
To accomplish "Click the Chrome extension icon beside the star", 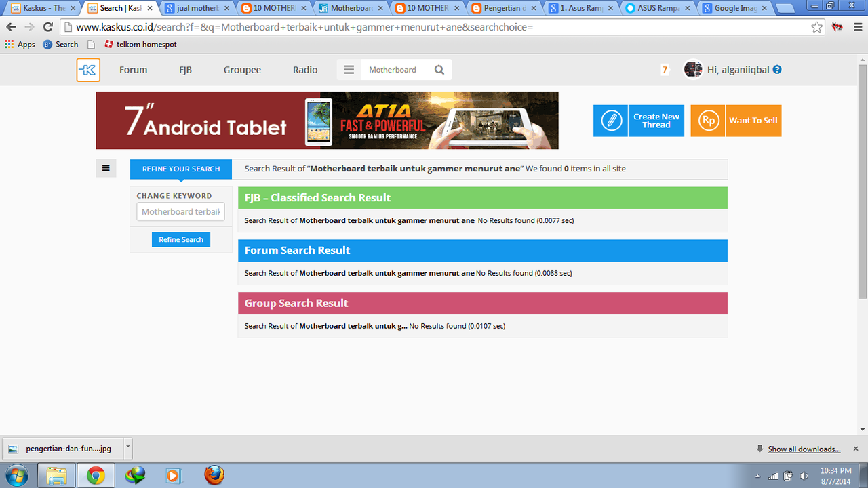I will coord(837,28).
